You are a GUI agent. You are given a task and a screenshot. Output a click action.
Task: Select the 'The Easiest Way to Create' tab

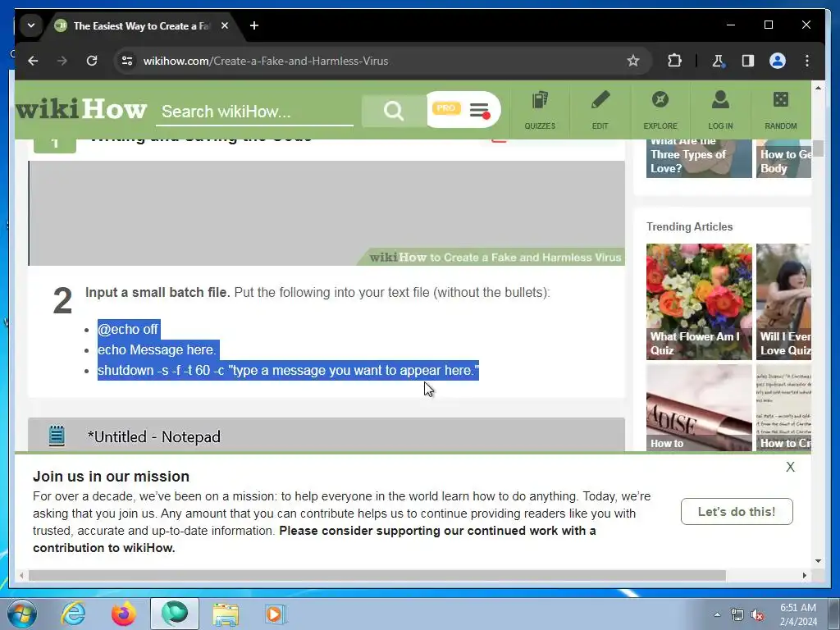coord(141,25)
